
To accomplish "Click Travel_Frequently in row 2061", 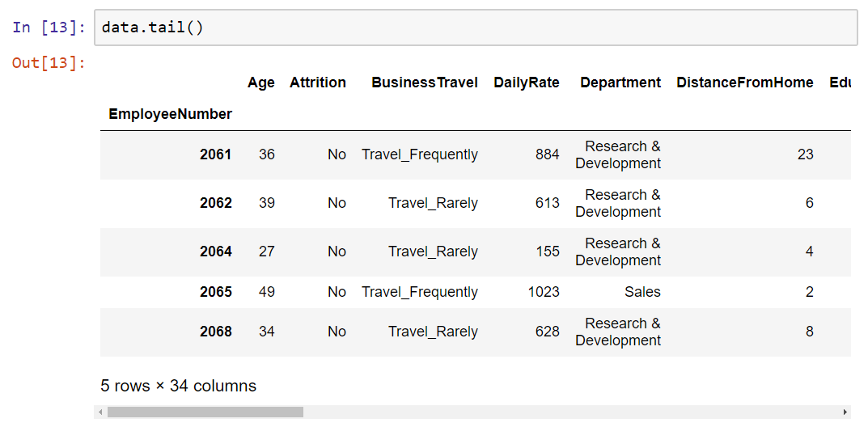I will click(420, 154).
